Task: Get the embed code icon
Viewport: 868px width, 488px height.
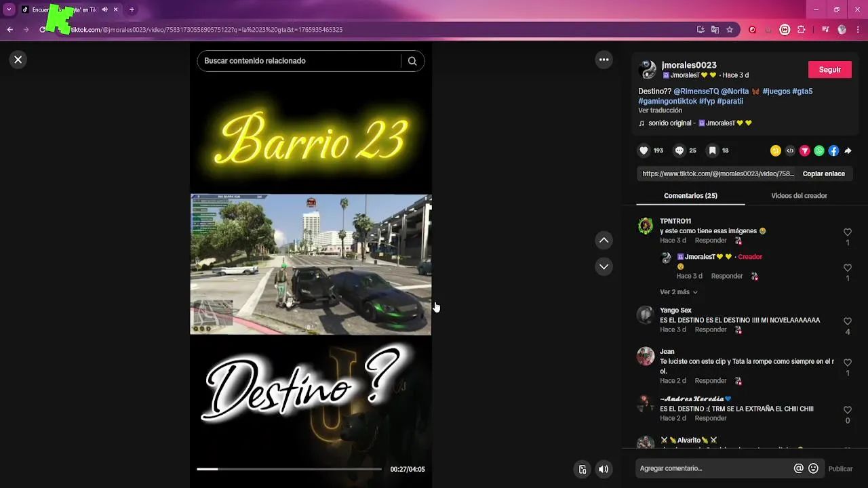Action: (790, 150)
